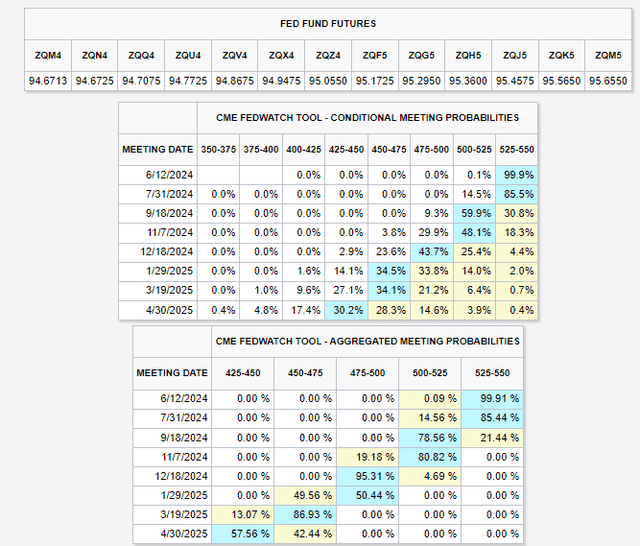The width and height of the screenshot is (640, 546).
Task: Click the ZQZ4 contract header
Action: point(328,55)
